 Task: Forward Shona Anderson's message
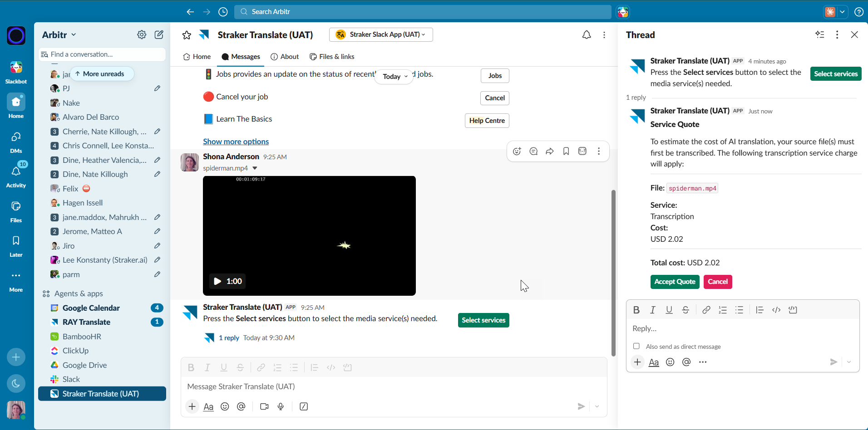[550, 151]
